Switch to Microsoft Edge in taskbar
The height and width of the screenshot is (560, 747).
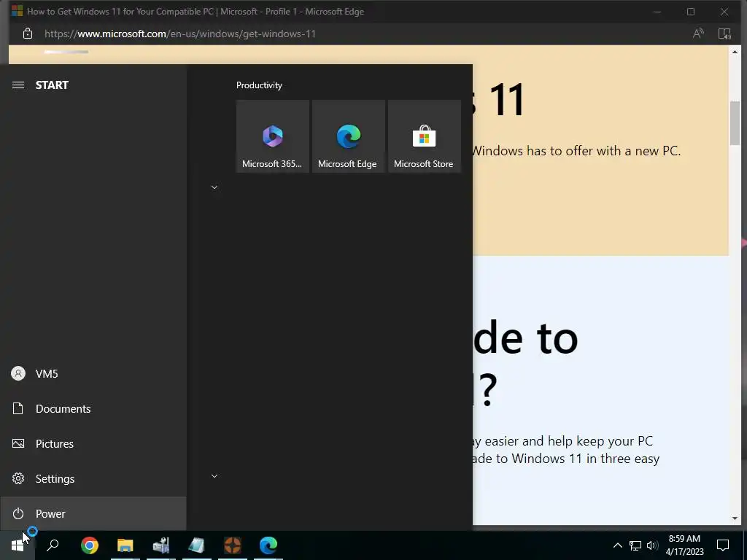(x=268, y=545)
